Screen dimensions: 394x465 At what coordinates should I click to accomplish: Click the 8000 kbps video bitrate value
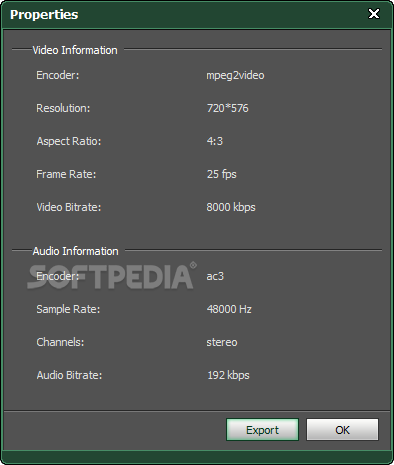pos(231,207)
